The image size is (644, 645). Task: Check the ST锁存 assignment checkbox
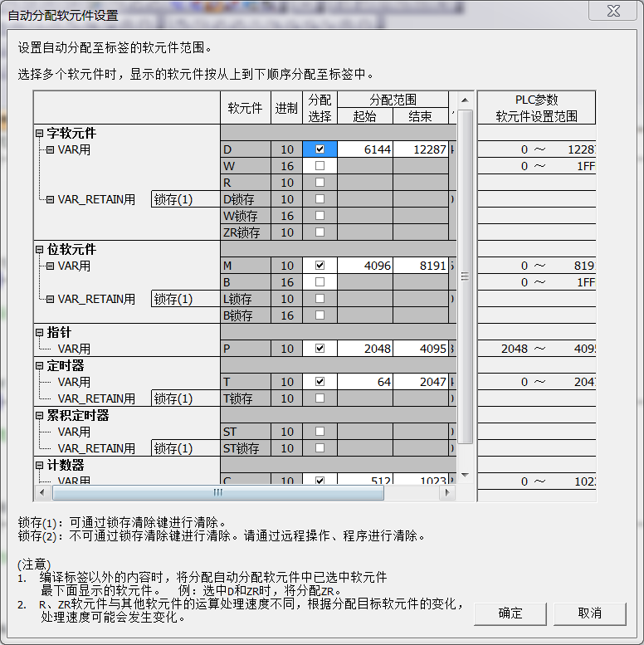coord(320,448)
